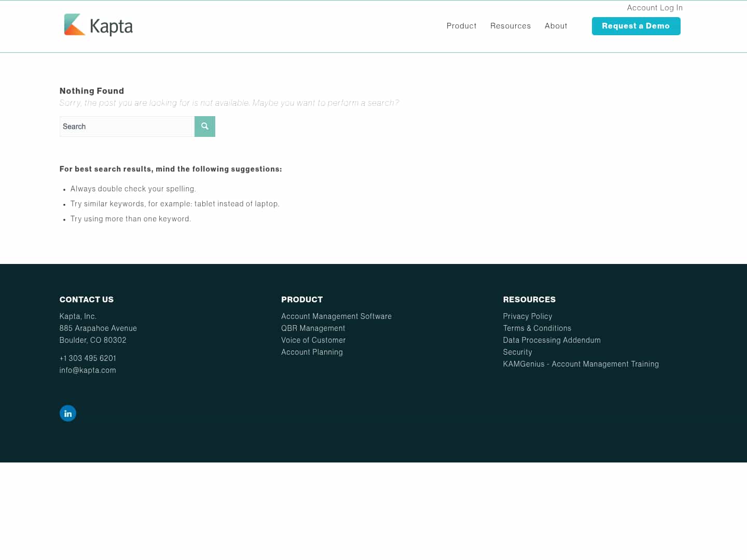Click the Kapta logo in header

98,25
